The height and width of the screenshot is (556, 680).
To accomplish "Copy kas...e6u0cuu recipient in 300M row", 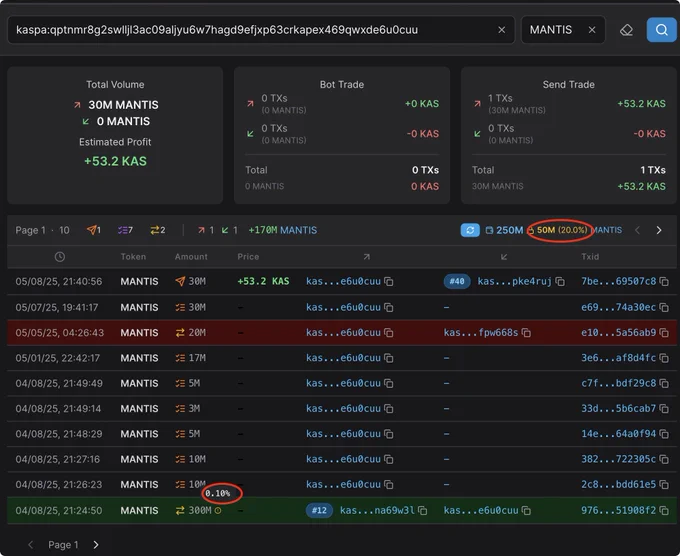I will (x=526, y=510).
